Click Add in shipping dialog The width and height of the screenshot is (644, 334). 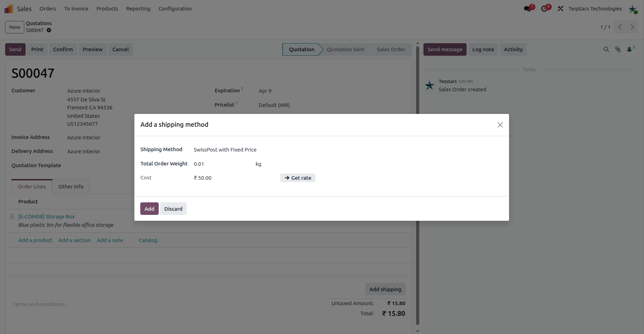coord(149,209)
